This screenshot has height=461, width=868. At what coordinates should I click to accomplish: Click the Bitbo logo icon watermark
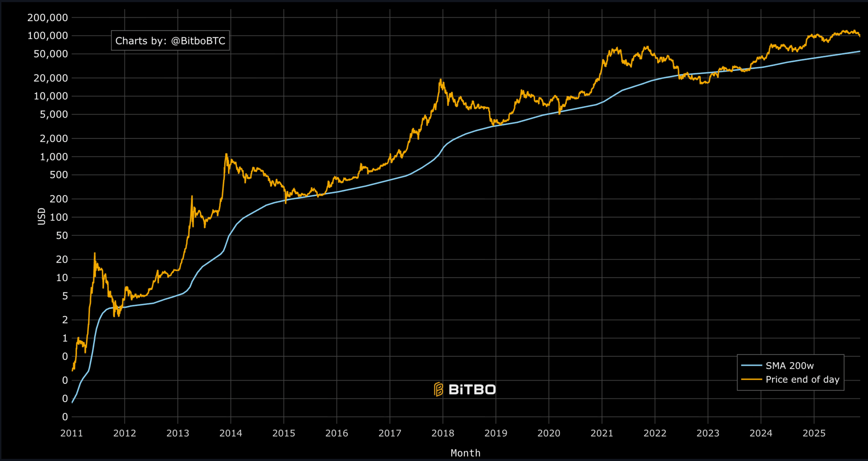[439, 389]
